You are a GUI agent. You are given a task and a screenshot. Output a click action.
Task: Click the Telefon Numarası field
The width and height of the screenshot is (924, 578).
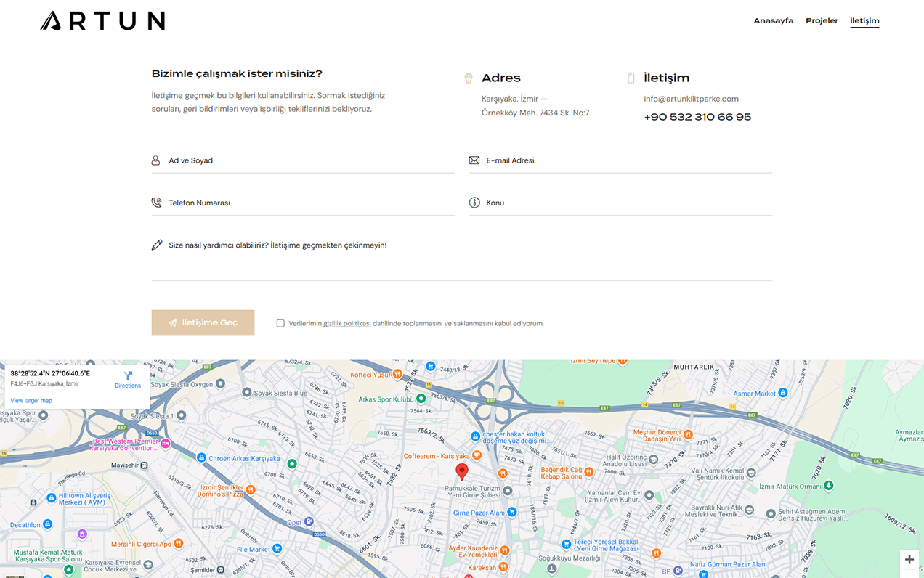coord(310,203)
